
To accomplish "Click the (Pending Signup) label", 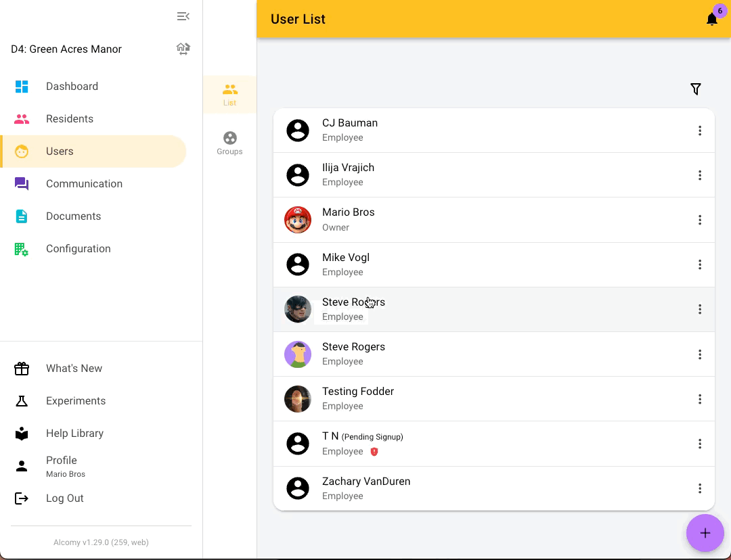I will 372,437.
